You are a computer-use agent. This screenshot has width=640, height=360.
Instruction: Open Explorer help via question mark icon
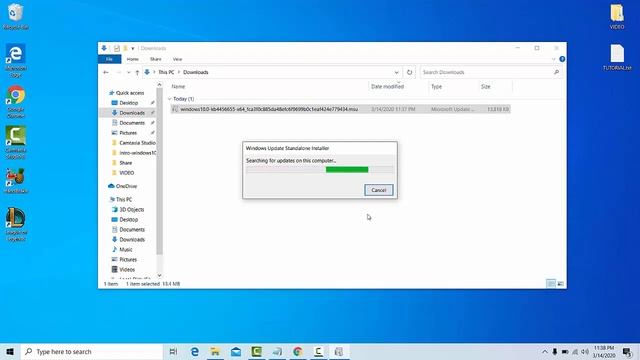click(562, 59)
